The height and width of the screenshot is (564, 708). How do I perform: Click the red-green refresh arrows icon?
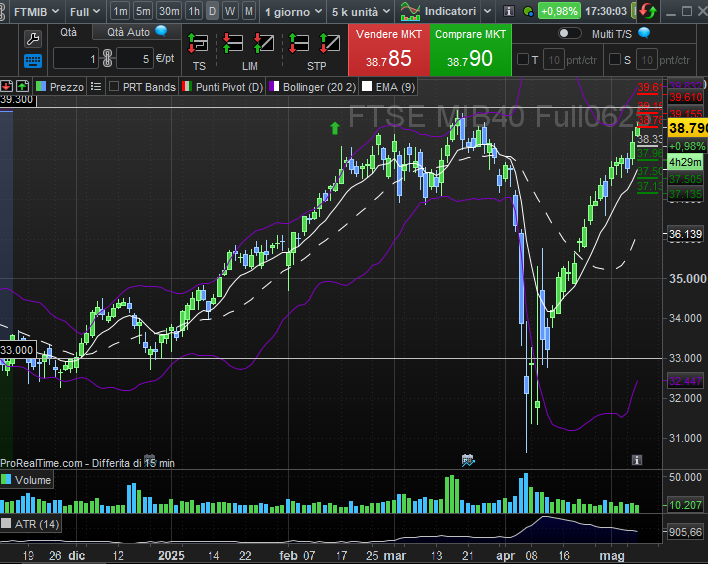point(647,11)
